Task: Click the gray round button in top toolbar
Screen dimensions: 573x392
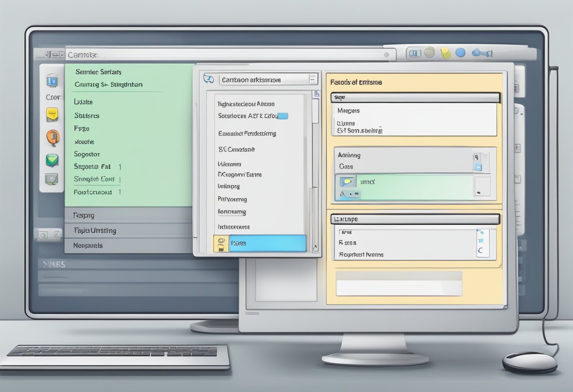Action: 429,52
